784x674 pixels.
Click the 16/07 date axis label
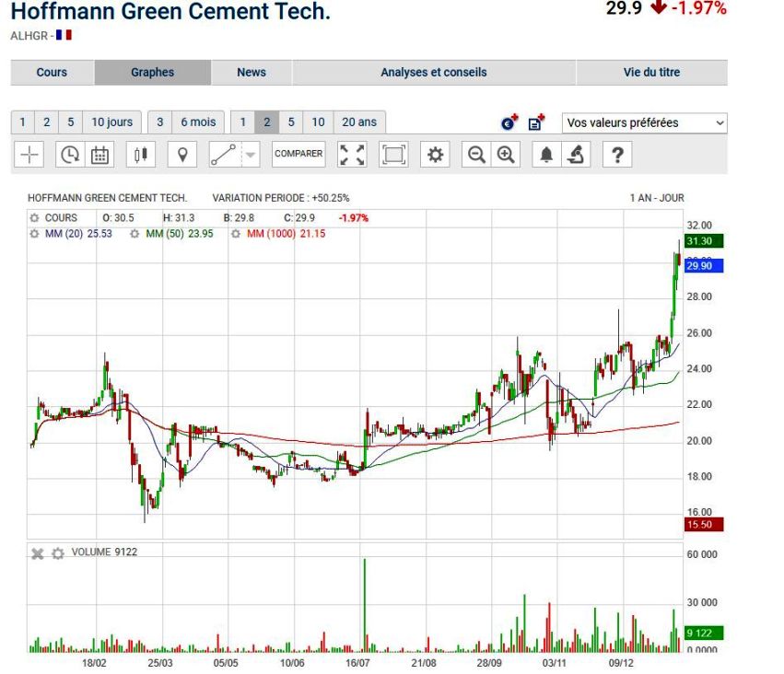(357, 663)
